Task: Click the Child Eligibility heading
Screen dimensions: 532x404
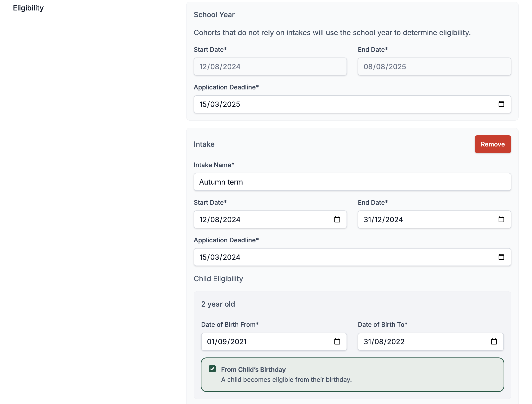Action: (x=218, y=279)
